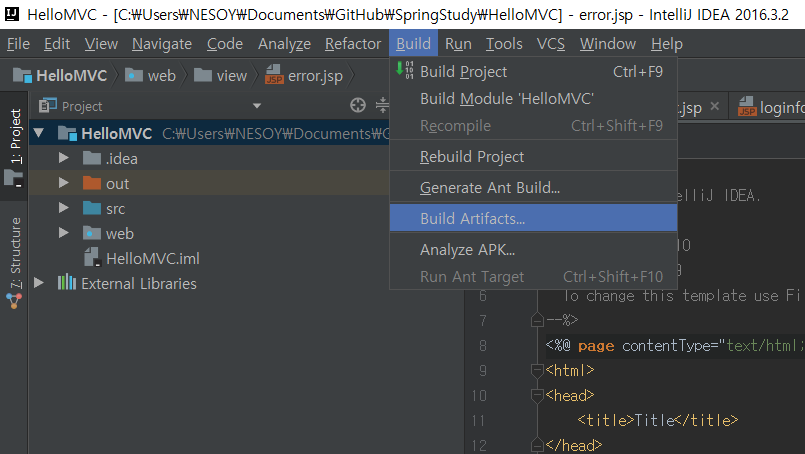
Task: Click the orange out folder icon
Action: point(92,183)
